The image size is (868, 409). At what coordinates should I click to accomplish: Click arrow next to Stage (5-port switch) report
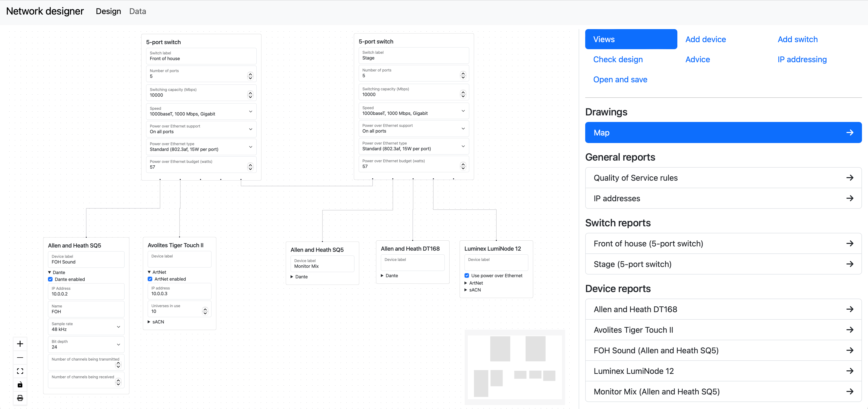coord(849,264)
